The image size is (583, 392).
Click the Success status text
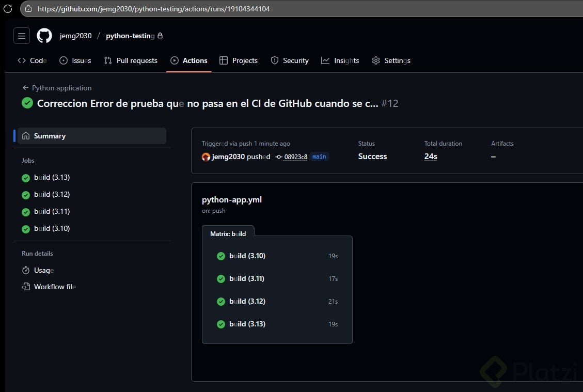372,156
